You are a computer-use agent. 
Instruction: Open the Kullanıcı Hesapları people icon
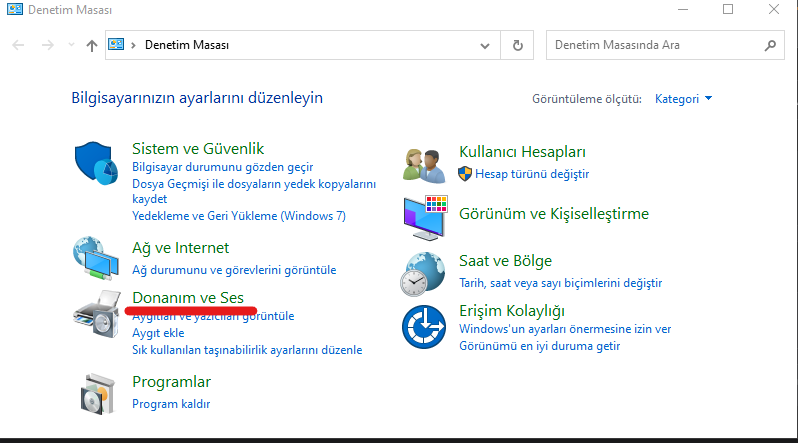(423, 166)
